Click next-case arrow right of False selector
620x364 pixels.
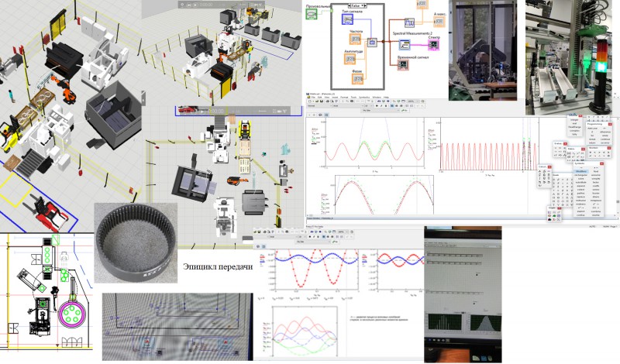(364, 5)
